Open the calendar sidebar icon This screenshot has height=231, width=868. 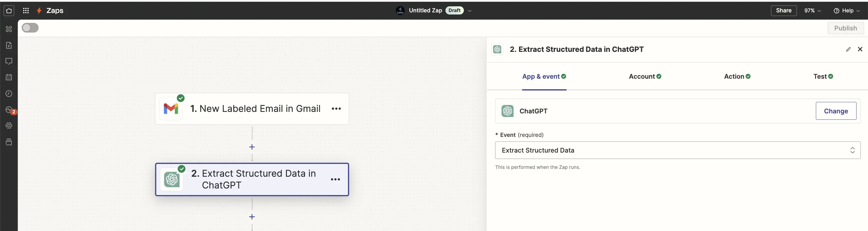9,77
